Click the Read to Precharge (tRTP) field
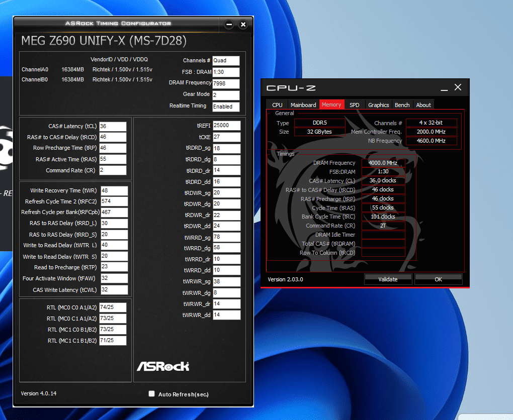Viewport: 513px width, 420px height. [114, 267]
